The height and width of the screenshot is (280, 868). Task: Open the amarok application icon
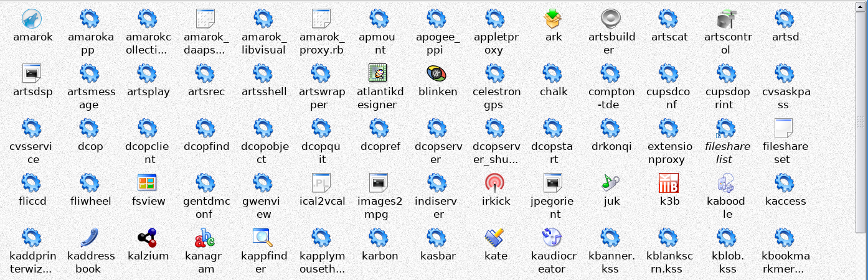[x=31, y=19]
